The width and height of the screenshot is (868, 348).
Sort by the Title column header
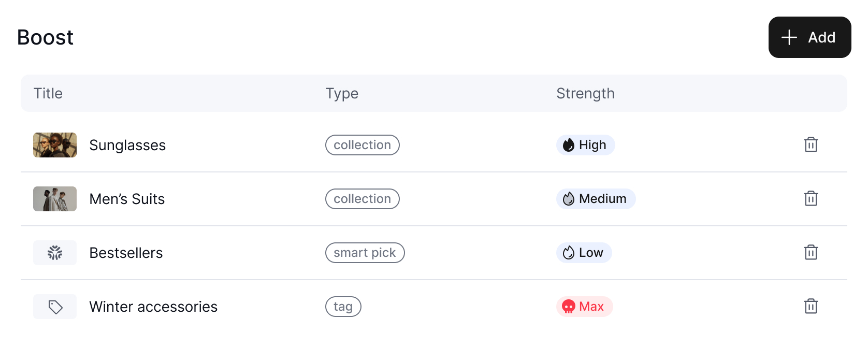(48, 93)
